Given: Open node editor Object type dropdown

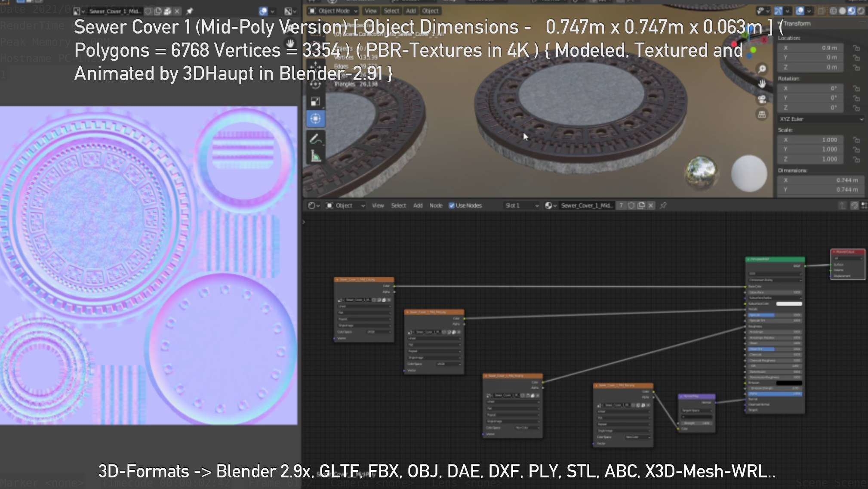Looking at the screenshot, I should (x=345, y=206).
